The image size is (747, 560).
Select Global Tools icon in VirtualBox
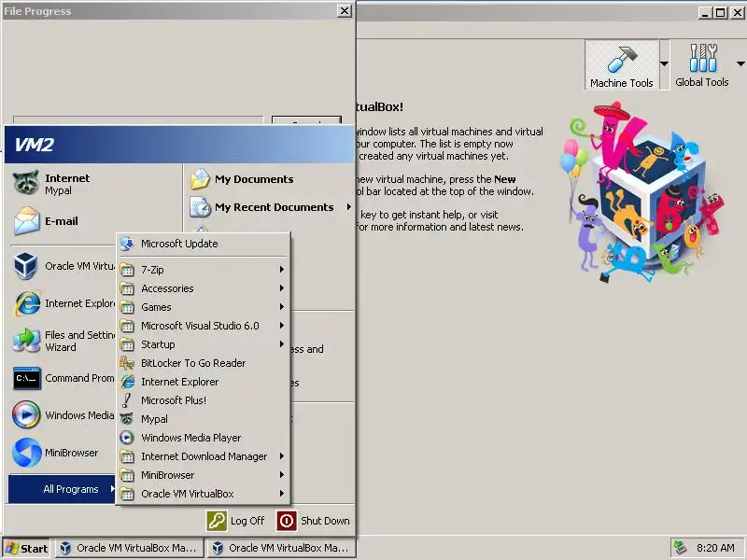(703, 58)
